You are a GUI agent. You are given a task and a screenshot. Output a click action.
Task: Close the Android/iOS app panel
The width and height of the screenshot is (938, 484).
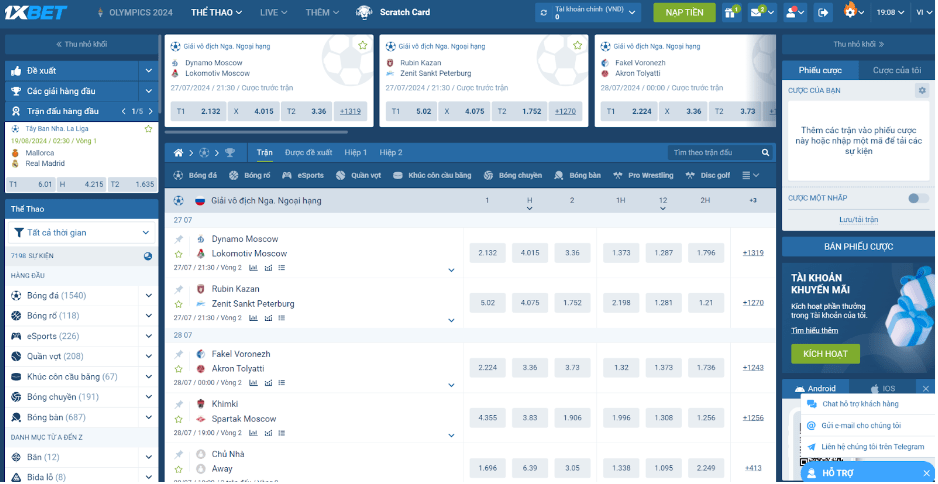(925, 389)
